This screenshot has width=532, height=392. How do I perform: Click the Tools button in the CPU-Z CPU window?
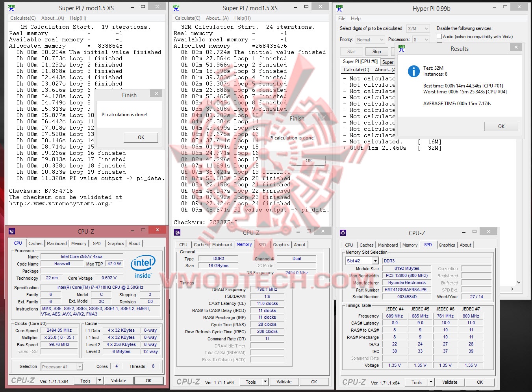85,381
